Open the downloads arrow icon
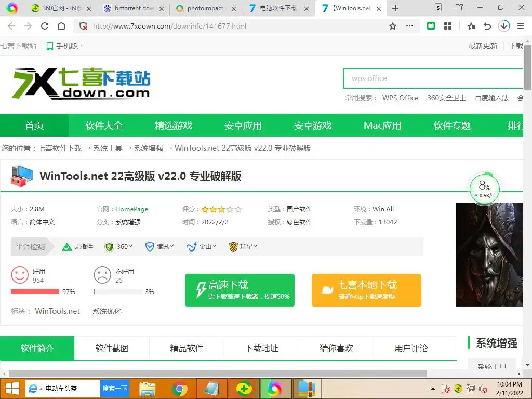The height and width of the screenshot is (399, 532). 504,26
